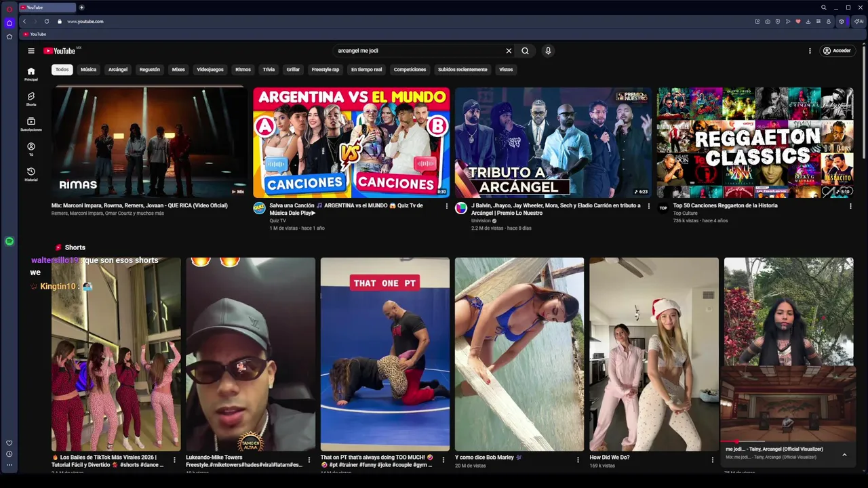
Task: Click the Top Culture channel name link
Action: (686, 213)
